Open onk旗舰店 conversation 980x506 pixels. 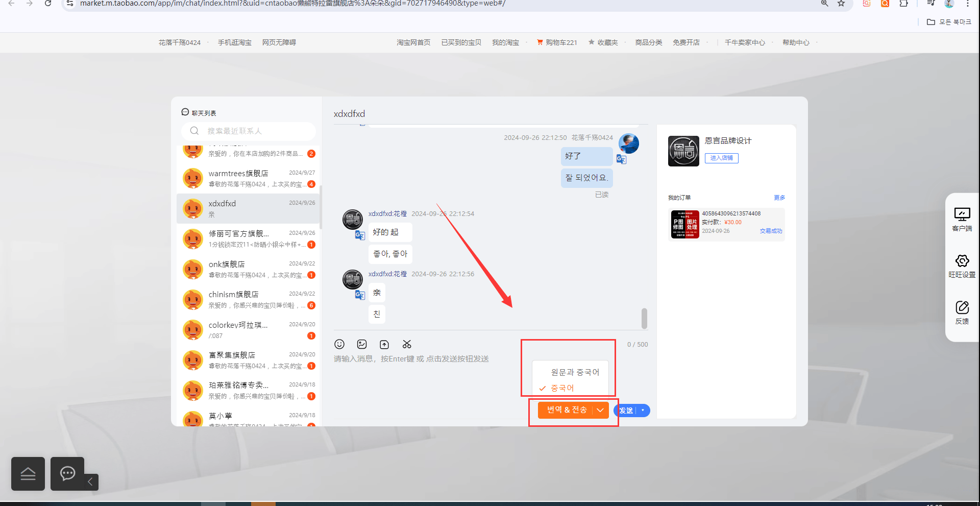pyautogui.click(x=249, y=269)
